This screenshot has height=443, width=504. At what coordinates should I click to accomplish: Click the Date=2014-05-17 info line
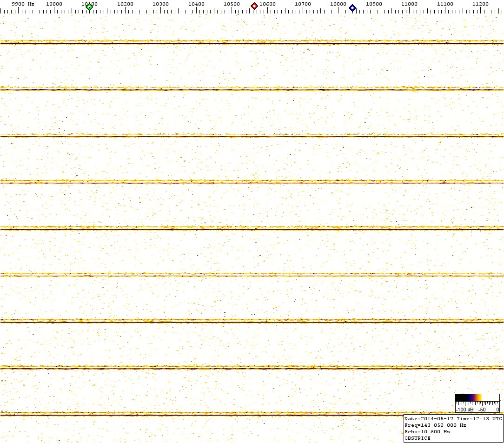point(453,418)
